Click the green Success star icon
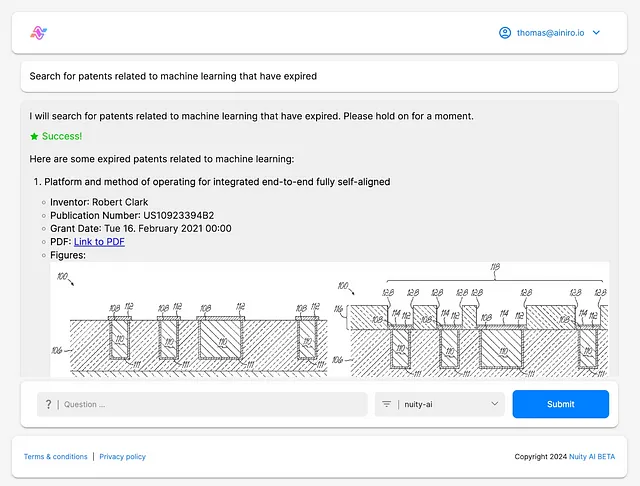Viewport: 640px width, 486px height. (x=34, y=136)
